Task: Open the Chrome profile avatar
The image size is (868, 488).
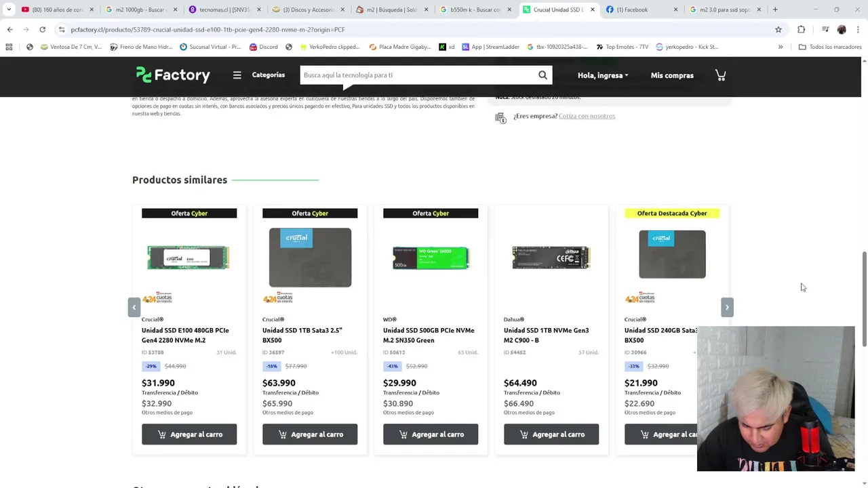Action: click(x=842, y=29)
